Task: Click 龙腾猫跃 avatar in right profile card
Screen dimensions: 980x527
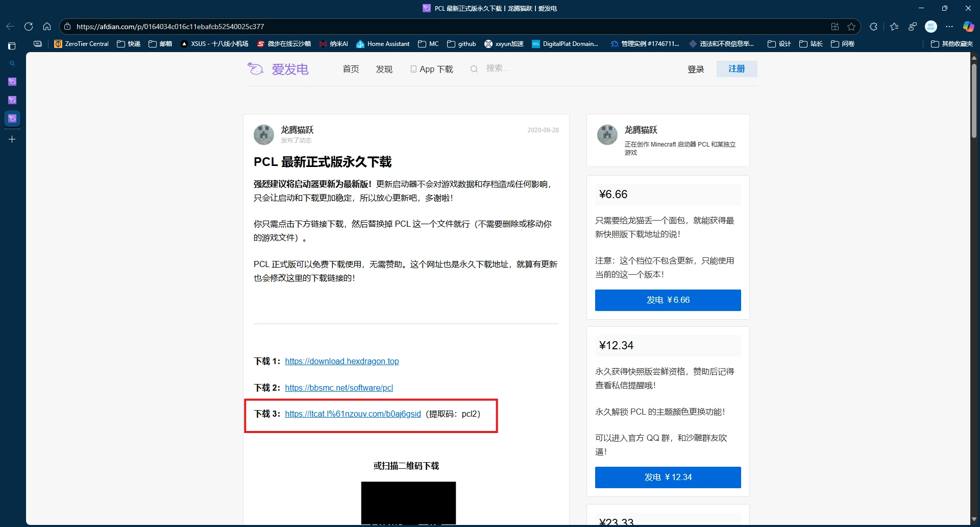Action: point(607,135)
